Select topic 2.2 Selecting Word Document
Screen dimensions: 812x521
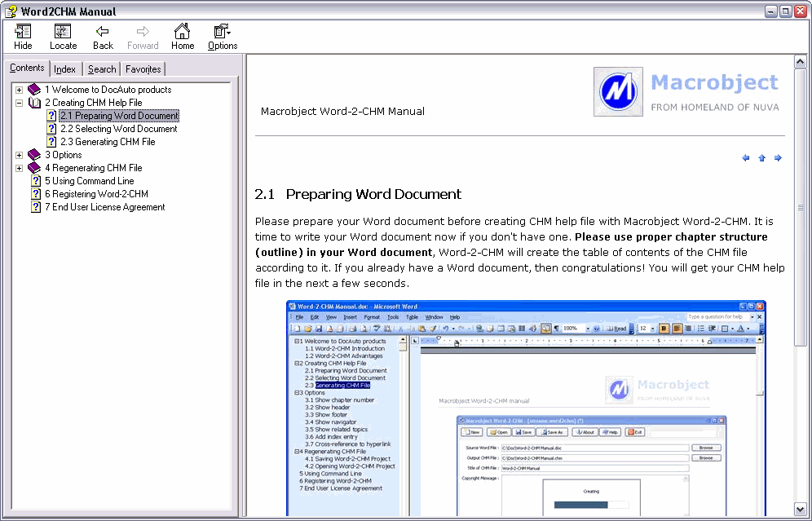pos(117,128)
